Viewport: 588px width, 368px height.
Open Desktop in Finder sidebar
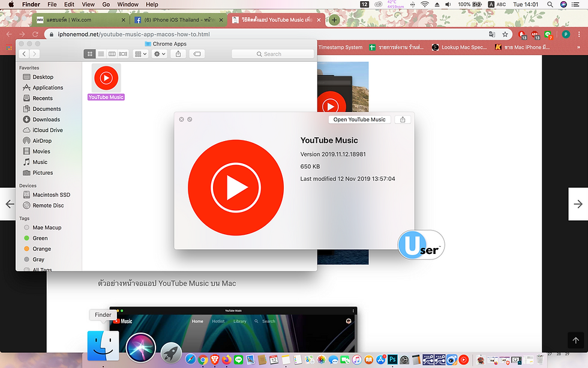43,77
